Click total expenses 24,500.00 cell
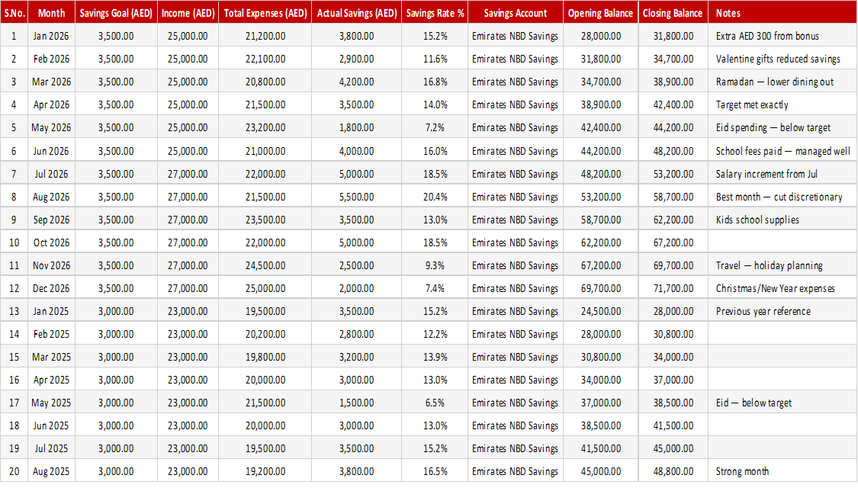 pyautogui.click(x=265, y=265)
